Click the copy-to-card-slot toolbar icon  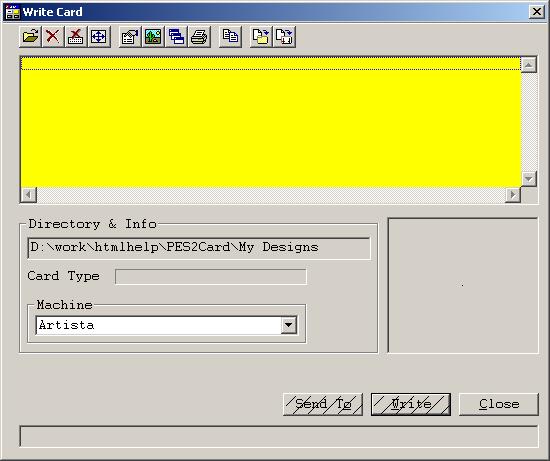(x=284, y=36)
